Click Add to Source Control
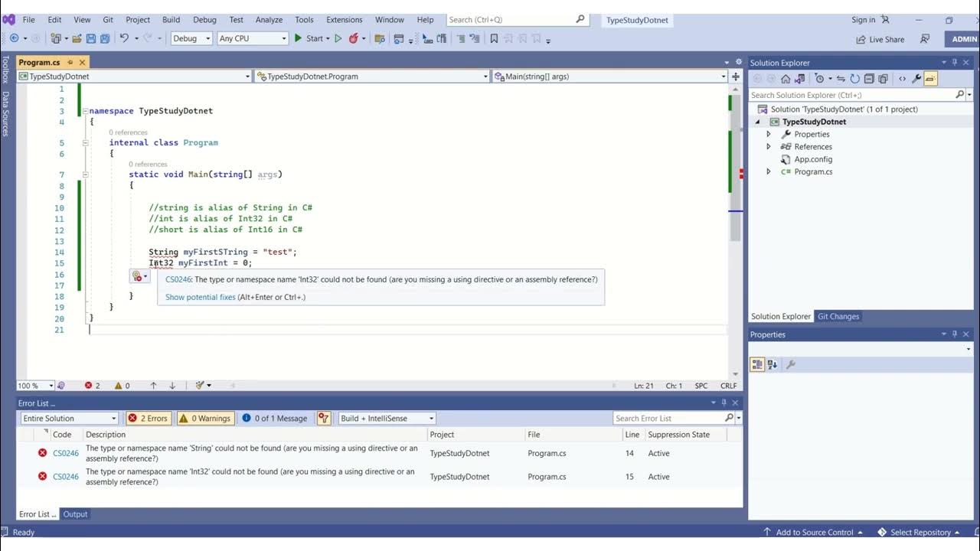The height and width of the screenshot is (551, 980). click(814, 533)
